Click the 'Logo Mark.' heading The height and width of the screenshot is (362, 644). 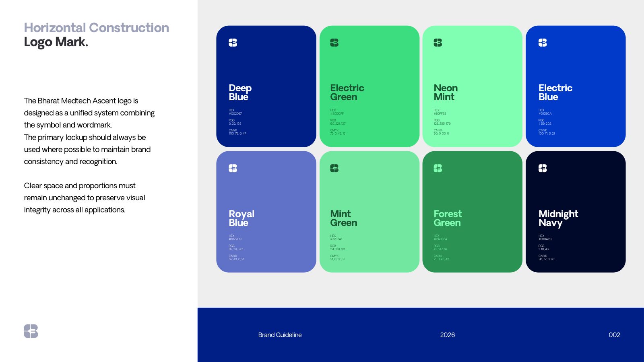click(56, 42)
